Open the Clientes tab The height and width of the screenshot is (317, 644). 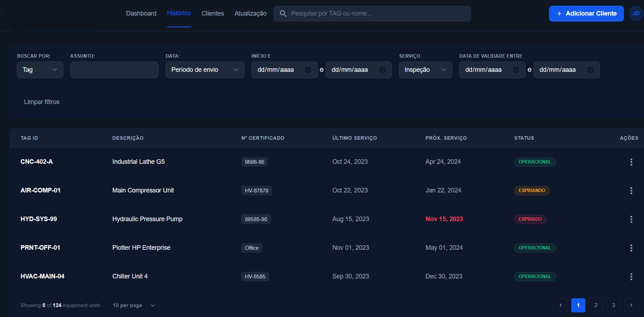point(213,13)
